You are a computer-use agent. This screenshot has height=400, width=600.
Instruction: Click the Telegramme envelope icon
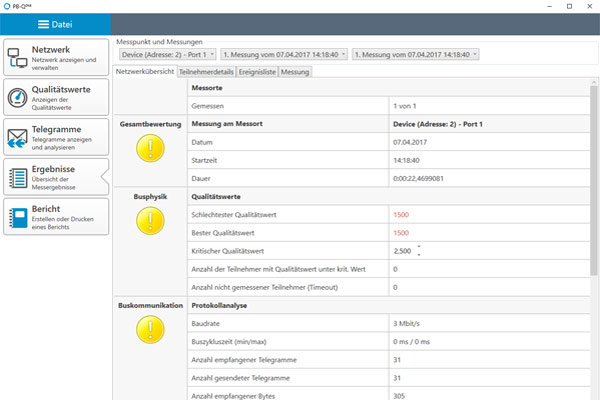click(x=17, y=138)
